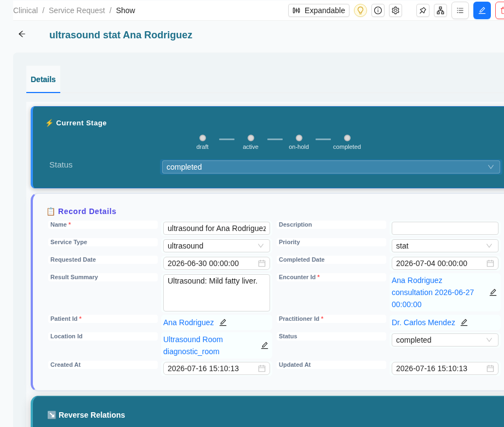The width and height of the screenshot is (504, 427).
Task: Click the blue edit pencil button
Action: [x=482, y=10]
